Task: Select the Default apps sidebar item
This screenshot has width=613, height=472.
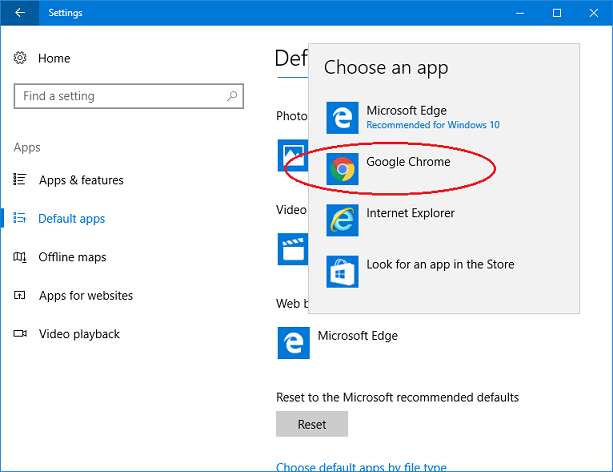Action: coord(71,219)
